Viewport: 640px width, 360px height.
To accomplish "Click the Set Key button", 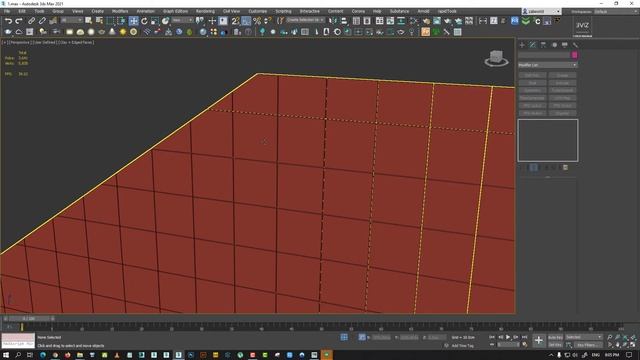I will tap(555, 345).
